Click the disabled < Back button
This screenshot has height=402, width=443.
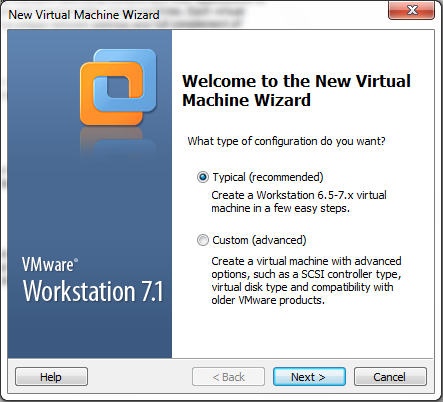point(228,377)
